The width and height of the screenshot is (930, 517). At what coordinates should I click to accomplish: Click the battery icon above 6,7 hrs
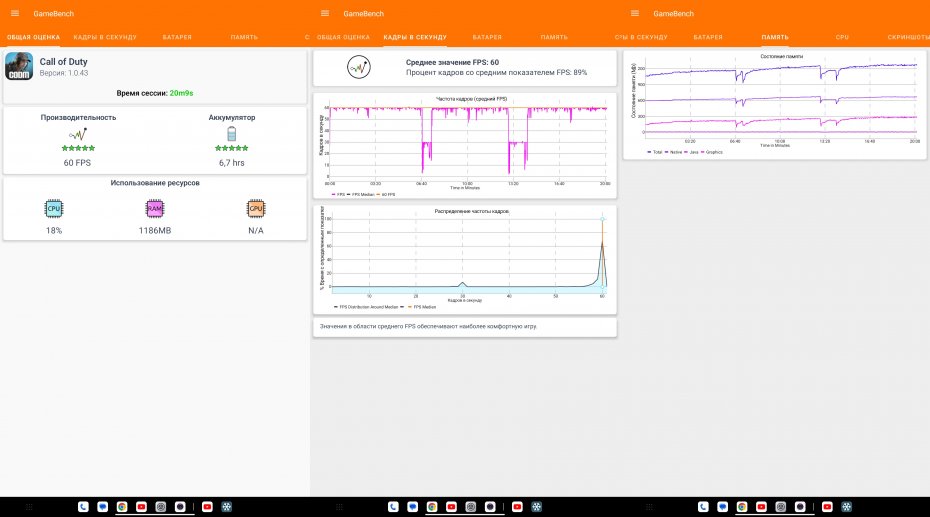click(232, 134)
